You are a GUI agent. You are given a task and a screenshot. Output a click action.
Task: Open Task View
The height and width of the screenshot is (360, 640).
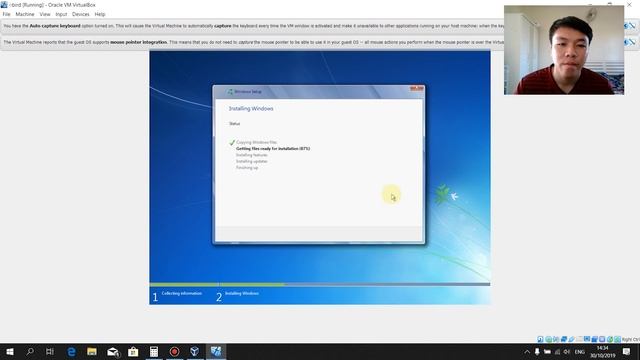[50, 351]
